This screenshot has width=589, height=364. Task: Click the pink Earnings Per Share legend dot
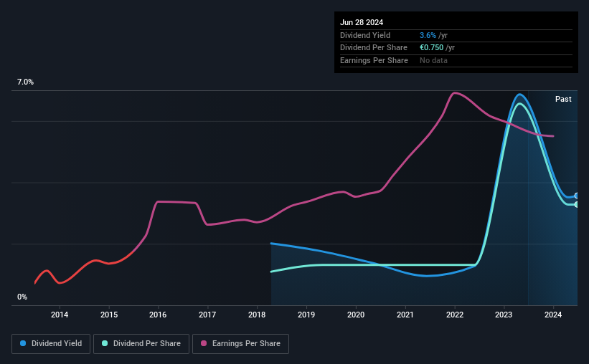tap(204, 343)
